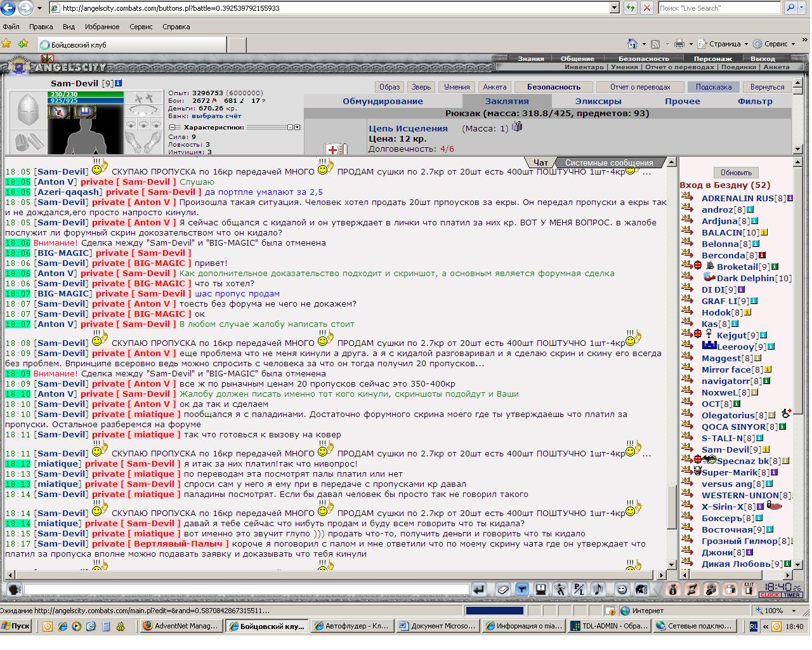Click the EXIT door icon
Screen dimensions: 812x650
click(750, 589)
